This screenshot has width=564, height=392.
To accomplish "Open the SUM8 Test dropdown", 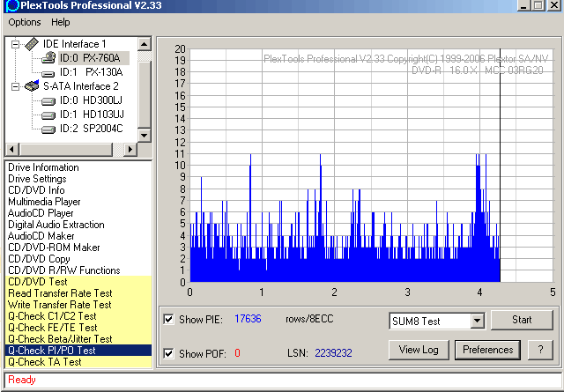I will tap(477, 322).
